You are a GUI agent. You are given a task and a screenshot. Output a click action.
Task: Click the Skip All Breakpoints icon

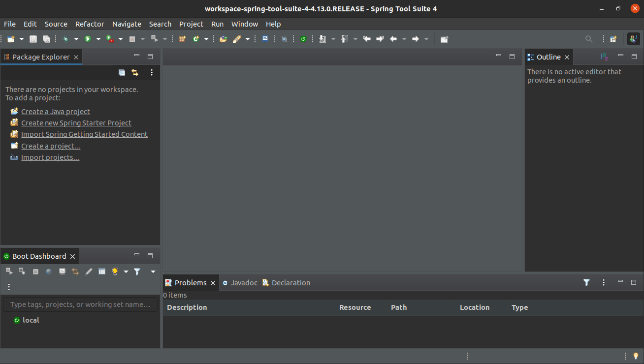coord(285,39)
